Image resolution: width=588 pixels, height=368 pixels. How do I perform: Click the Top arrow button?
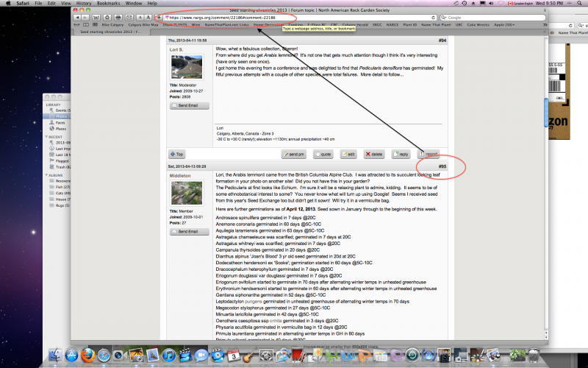click(177, 154)
